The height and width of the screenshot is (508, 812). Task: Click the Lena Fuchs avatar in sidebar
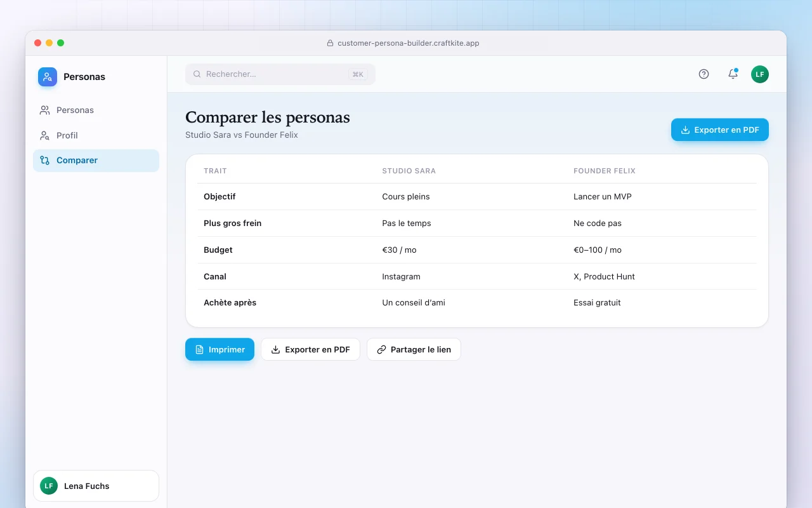click(49, 486)
